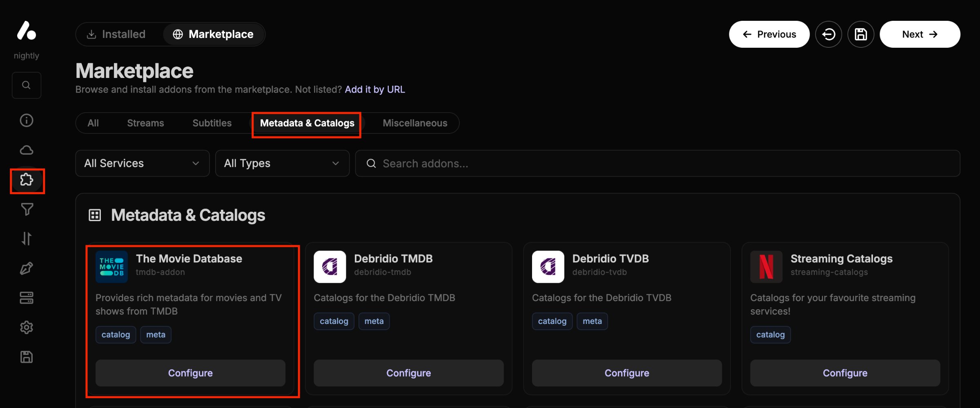
Task: Open the Save floppy icon in sidebar
Action: click(27, 357)
